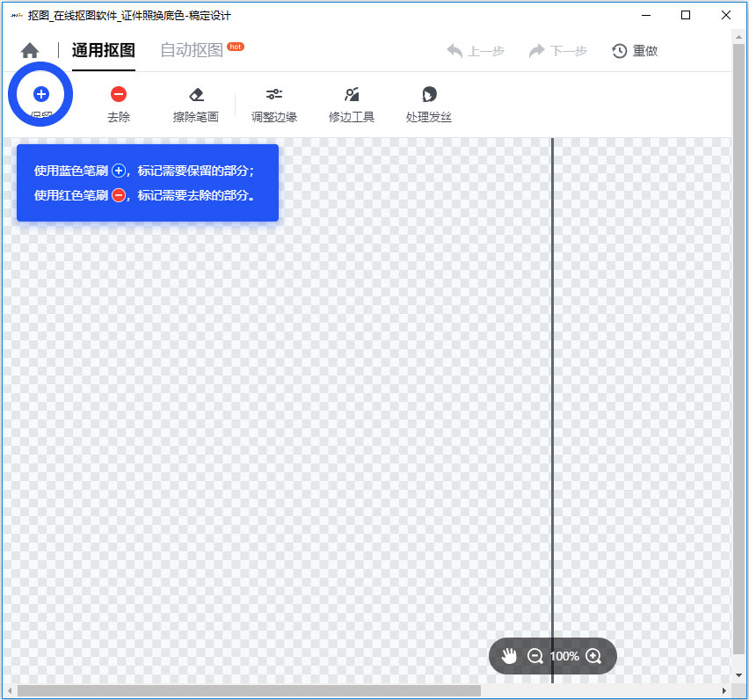
Task: Zoom in using the magnifier plus icon
Action: (x=593, y=655)
